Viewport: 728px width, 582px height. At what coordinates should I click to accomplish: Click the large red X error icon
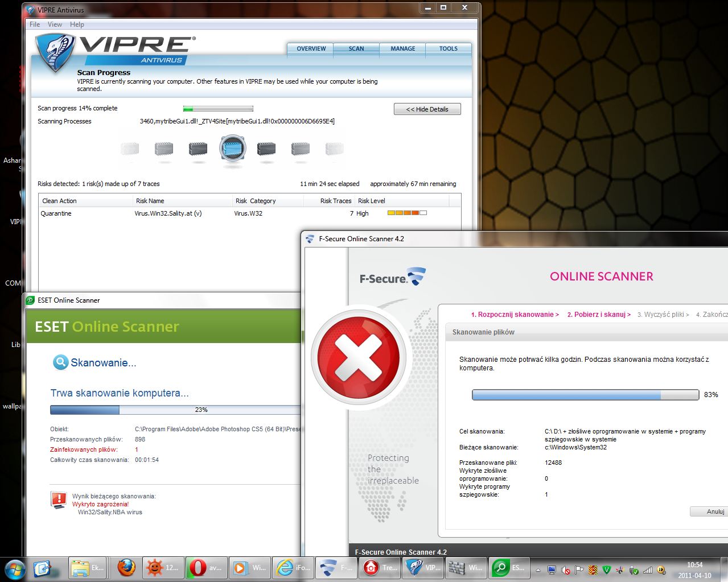click(x=359, y=357)
